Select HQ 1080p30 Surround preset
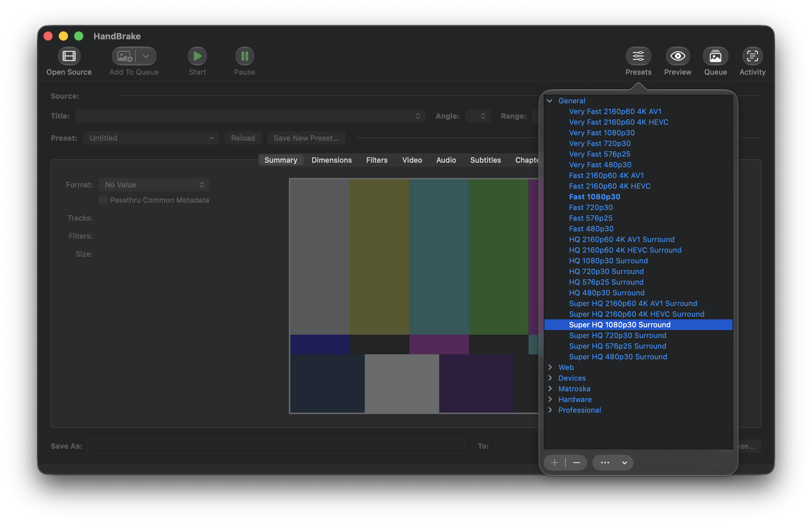 (x=638, y=261)
